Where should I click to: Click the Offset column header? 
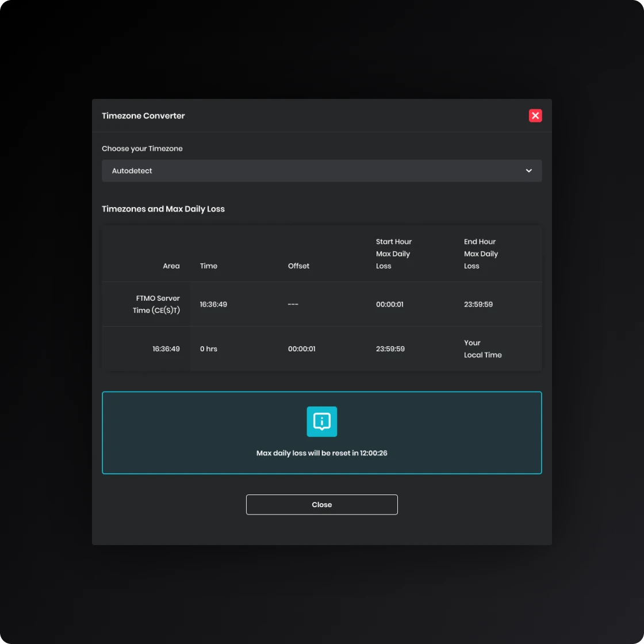[x=298, y=266]
